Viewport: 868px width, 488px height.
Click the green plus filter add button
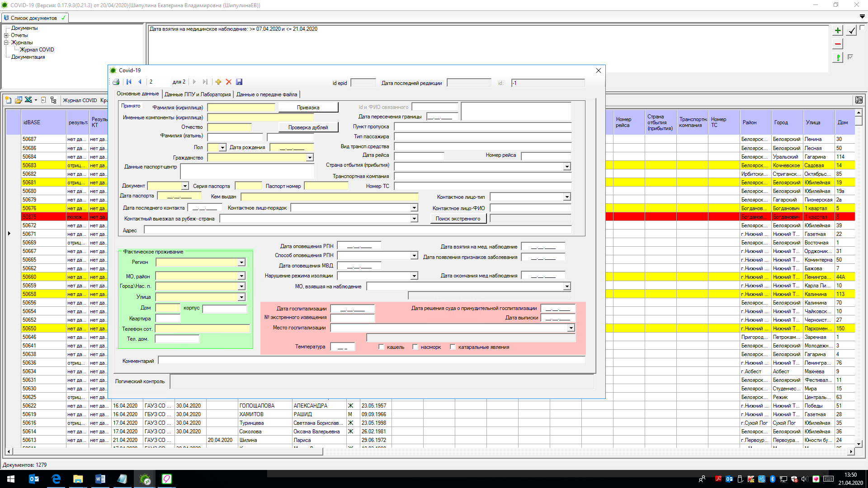(x=838, y=30)
